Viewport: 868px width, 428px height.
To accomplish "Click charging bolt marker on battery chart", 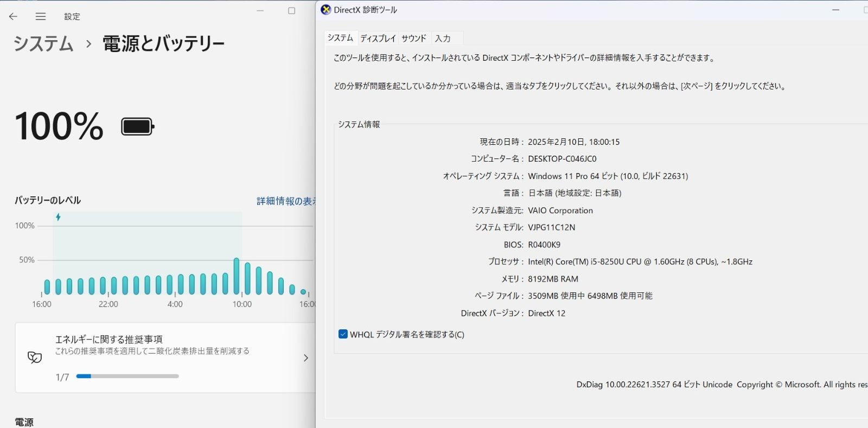I will 58,217.
